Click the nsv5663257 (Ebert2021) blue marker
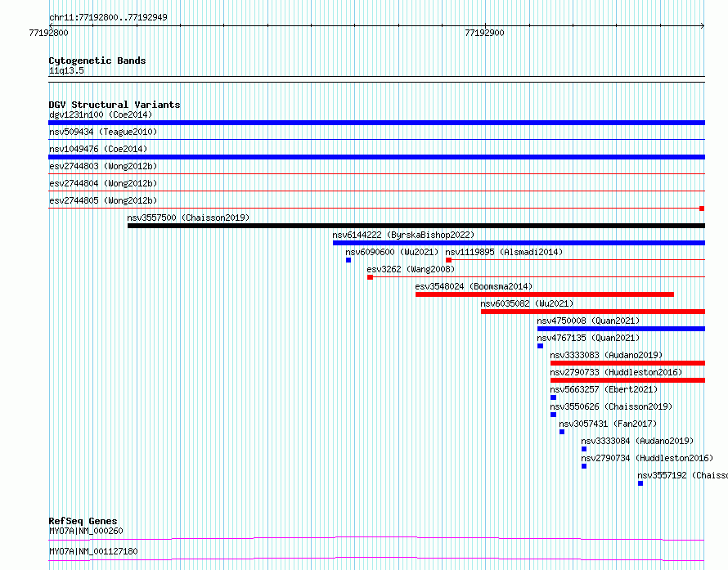The width and height of the screenshot is (728, 570). 554,397
